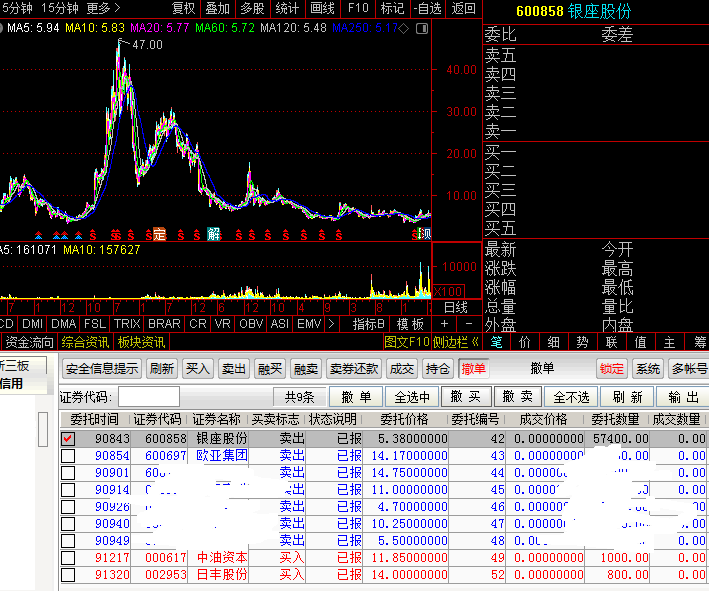The height and width of the screenshot is (591, 709).
Task: Click the diamond icon next to MA250 value
Action: pos(404,28)
